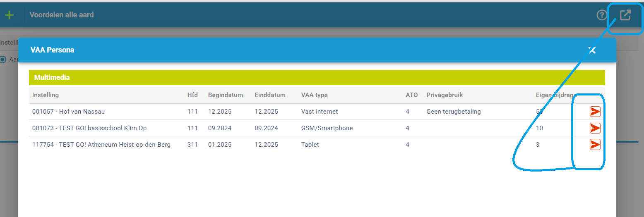644x217 pixels.
Task: Click begin date '09.2024' in GSM/Smartphone row
Action: [220, 128]
